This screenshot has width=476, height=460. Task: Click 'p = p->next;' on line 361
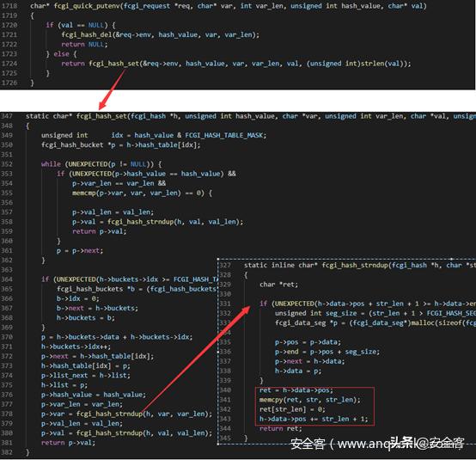click(80, 251)
